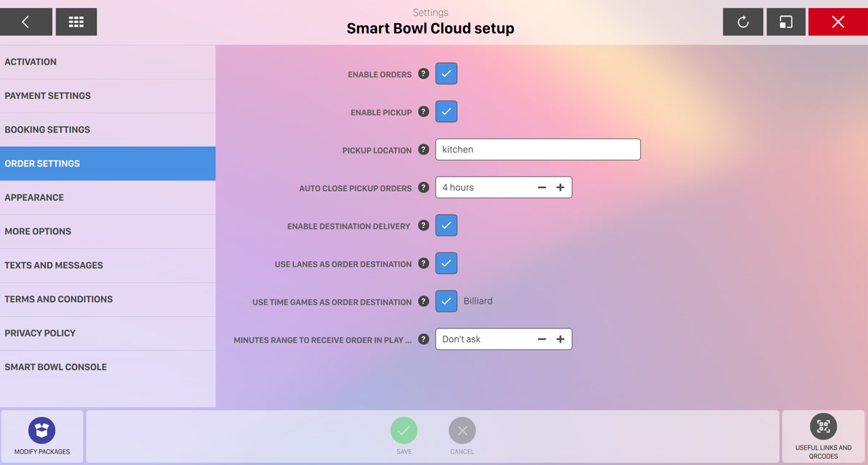This screenshot has width=868, height=465.
Task: Open Payment Settings section
Action: (108, 95)
